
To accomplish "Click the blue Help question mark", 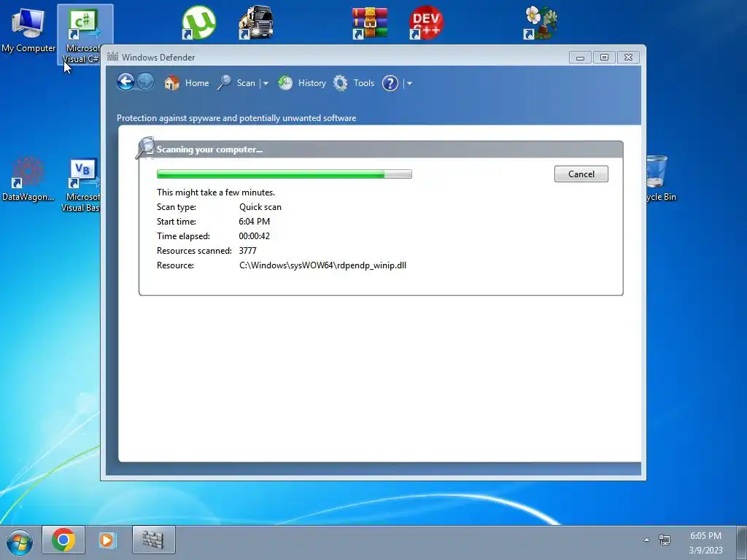I will click(390, 83).
